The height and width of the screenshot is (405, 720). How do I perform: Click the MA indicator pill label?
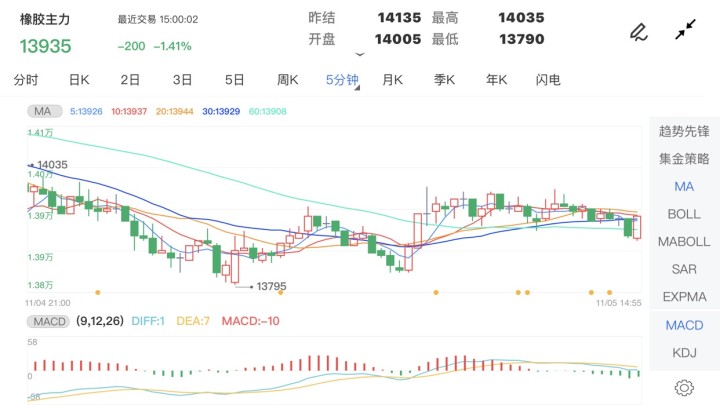pos(43,111)
